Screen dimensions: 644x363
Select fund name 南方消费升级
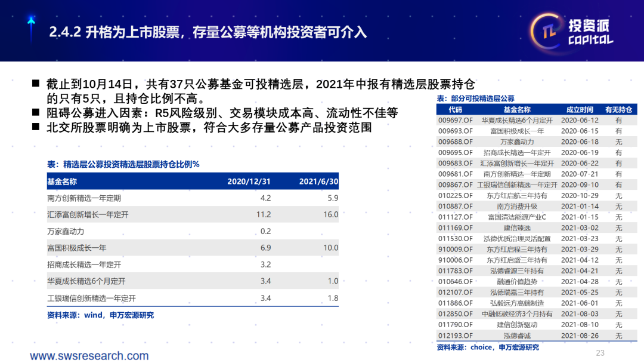click(x=516, y=207)
